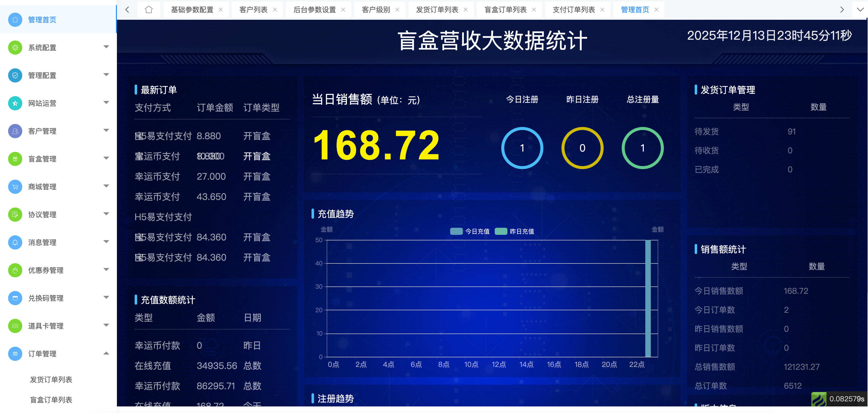The image size is (868, 413).
Task: Open the 商城管理 shopping cart icon
Action: tap(15, 186)
